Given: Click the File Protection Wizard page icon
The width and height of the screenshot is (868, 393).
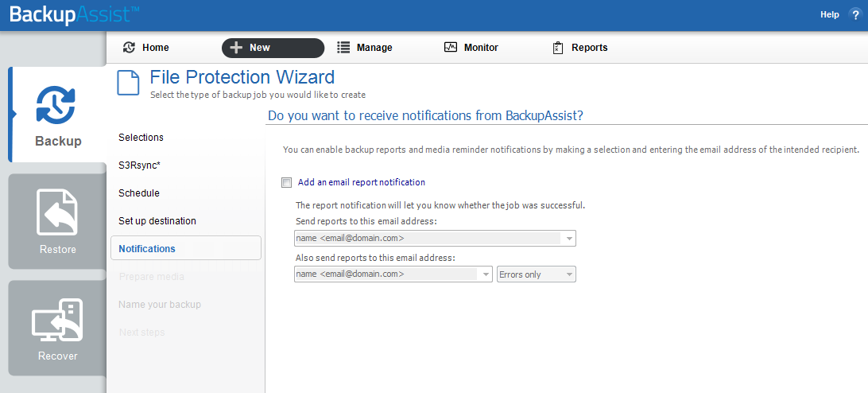Looking at the screenshot, I should pyautogui.click(x=129, y=84).
